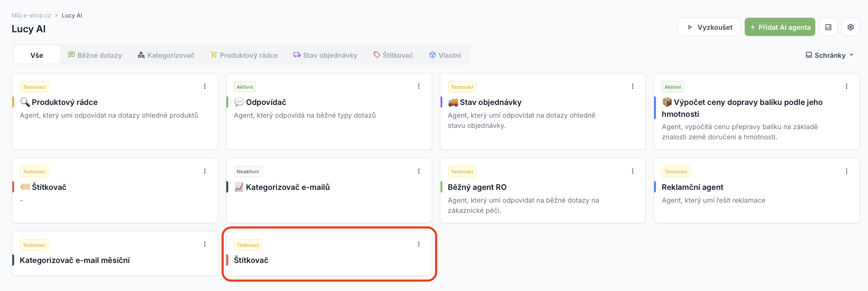Screen dimensions: 868x291
Task: Open the Výpočet ceny dopravy balíku agent card
Action: click(x=756, y=111)
